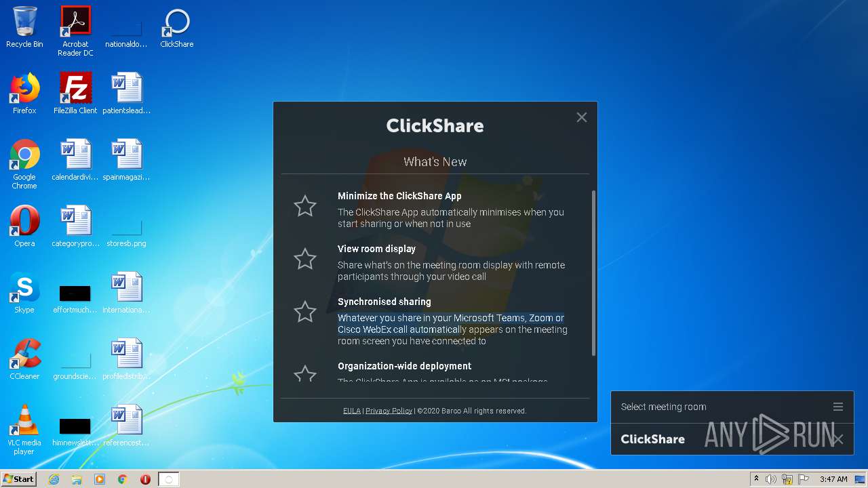868x488 pixels.
Task: Select the spainmagazi Word document
Action: [x=126, y=161]
